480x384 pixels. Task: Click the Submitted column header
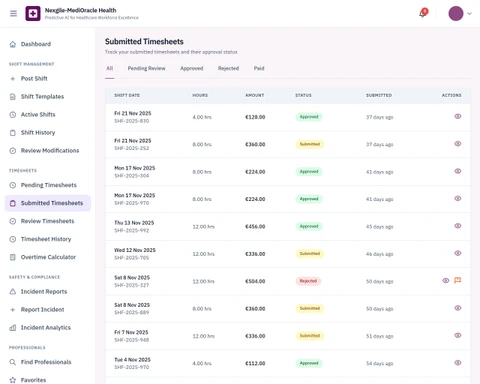(x=379, y=96)
